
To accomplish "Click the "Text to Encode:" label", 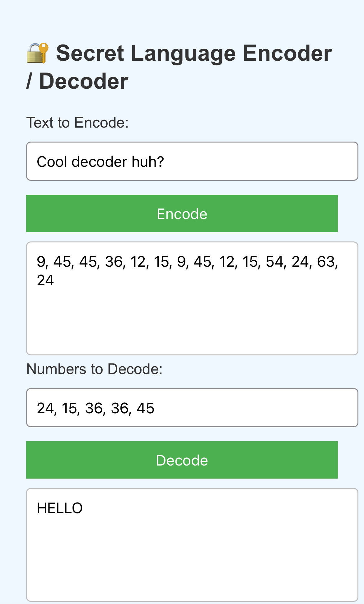I will tap(77, 123).
